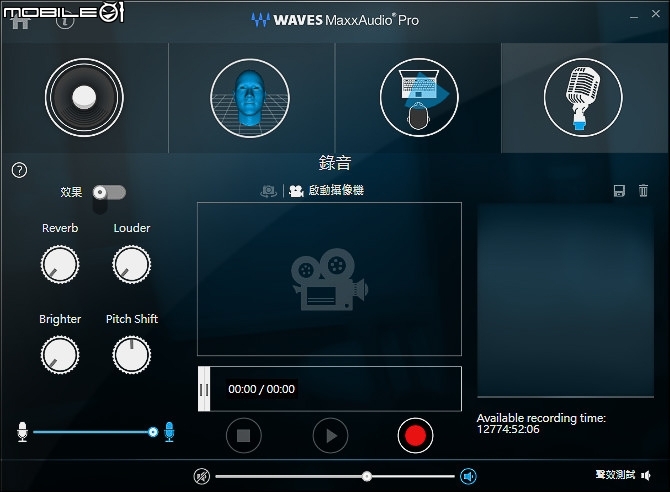Switch to the 3D head tracking tab
This screenshot has height=492, width=670.
click(x=250, y=97)
